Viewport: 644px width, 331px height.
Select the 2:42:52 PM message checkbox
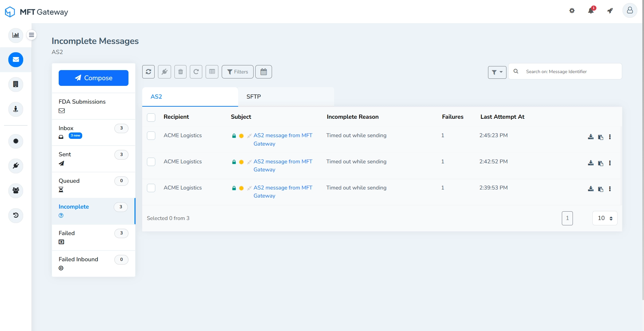pos(151,162)
